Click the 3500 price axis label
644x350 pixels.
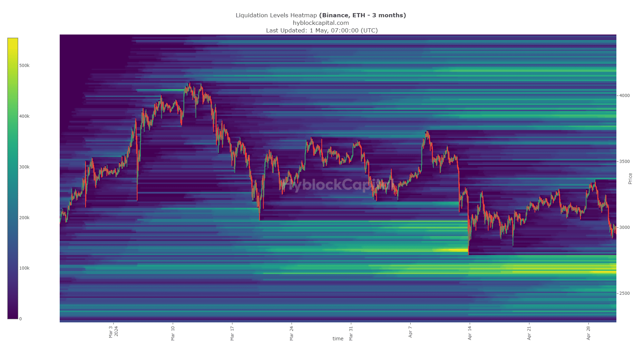click(624, 162)
